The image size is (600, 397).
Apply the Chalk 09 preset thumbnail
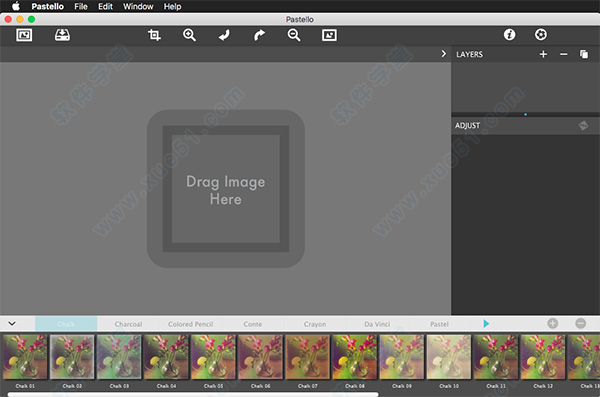(x=402, y=357)
